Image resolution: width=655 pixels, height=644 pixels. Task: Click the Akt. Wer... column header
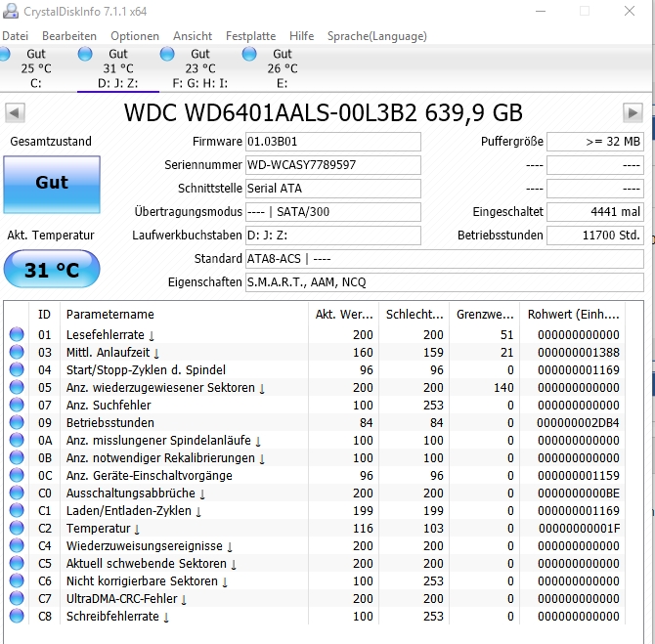pyautogui.click(x=344, y=314)
